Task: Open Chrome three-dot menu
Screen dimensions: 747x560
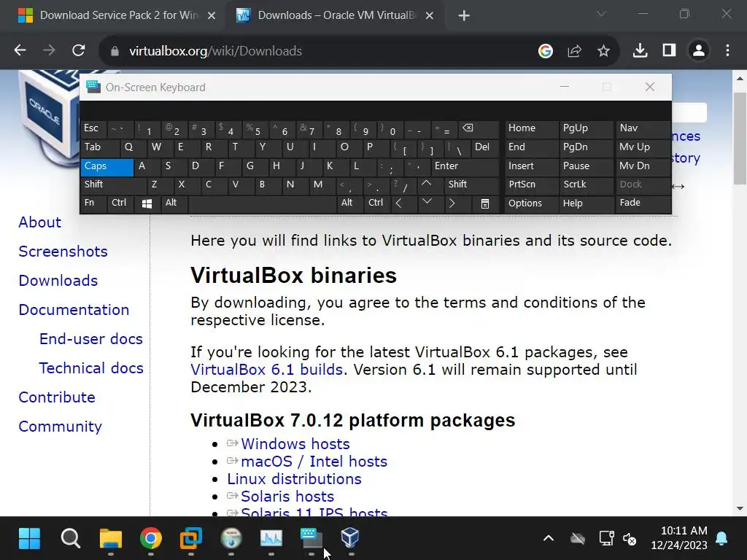Action: click(x=727, y=50)
